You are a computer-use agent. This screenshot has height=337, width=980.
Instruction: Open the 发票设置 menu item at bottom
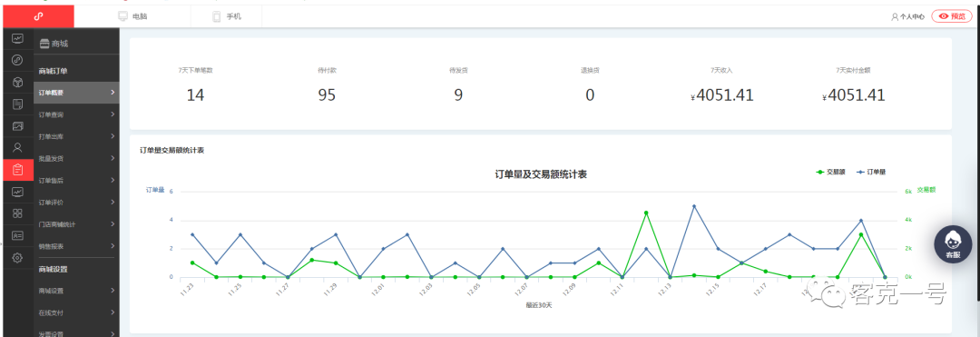pos(76,332)
